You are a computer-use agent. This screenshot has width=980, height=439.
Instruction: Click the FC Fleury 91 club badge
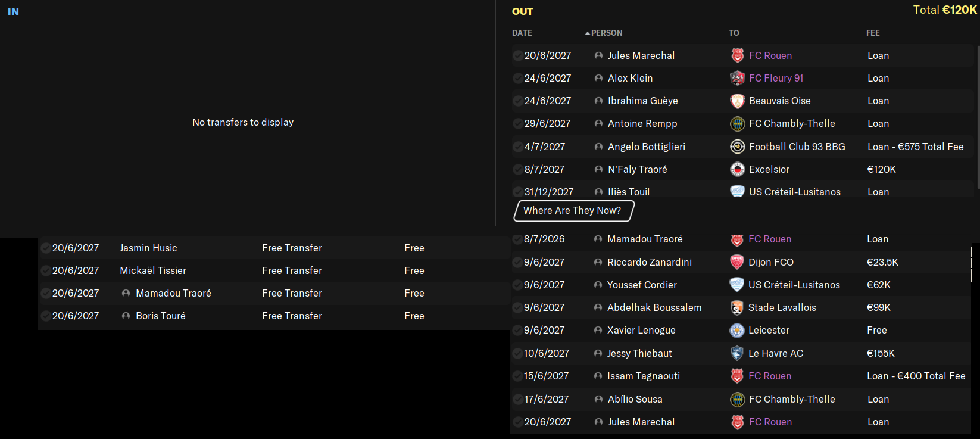737,78
